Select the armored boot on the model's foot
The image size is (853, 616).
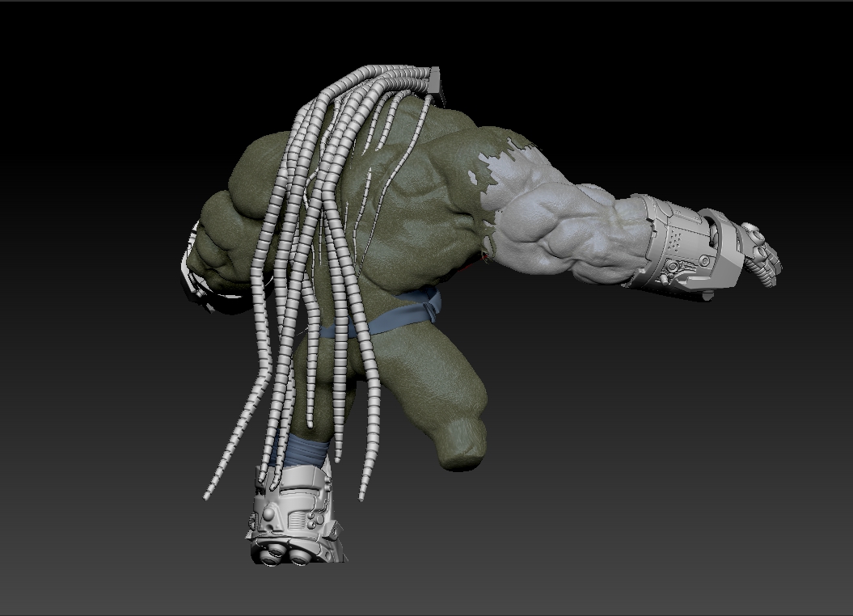[x=297, y=516]
